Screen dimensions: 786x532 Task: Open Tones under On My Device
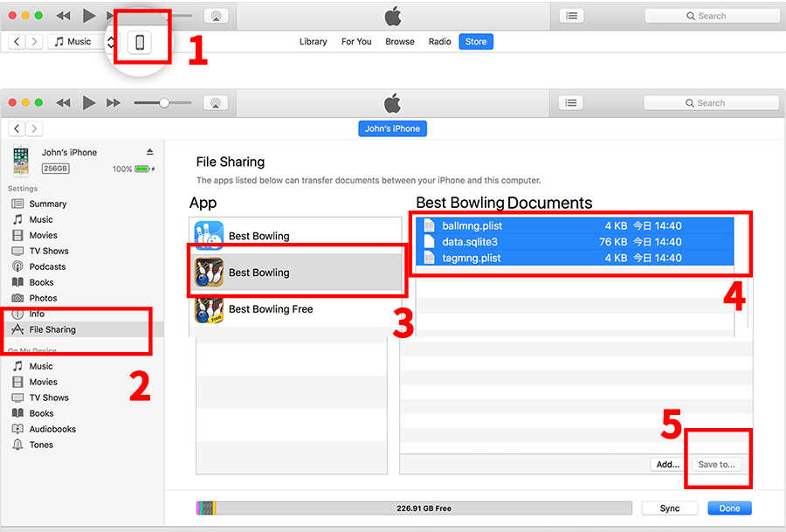[x=41, y=445]
